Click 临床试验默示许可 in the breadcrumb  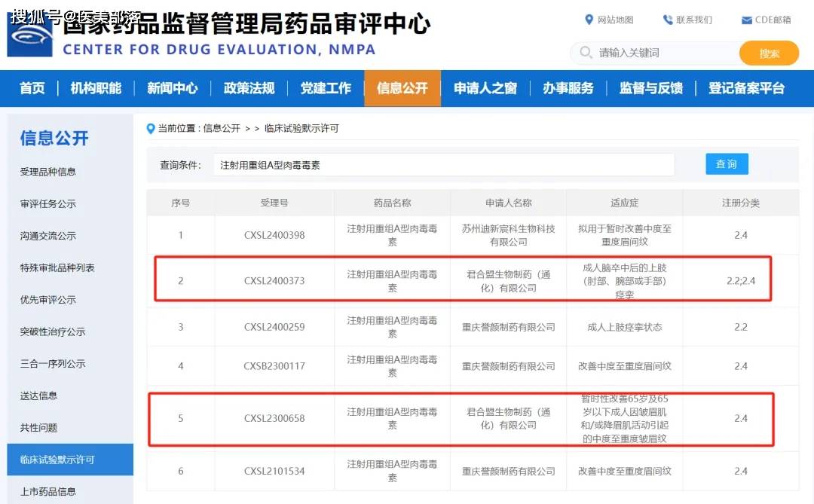[301, 128]
